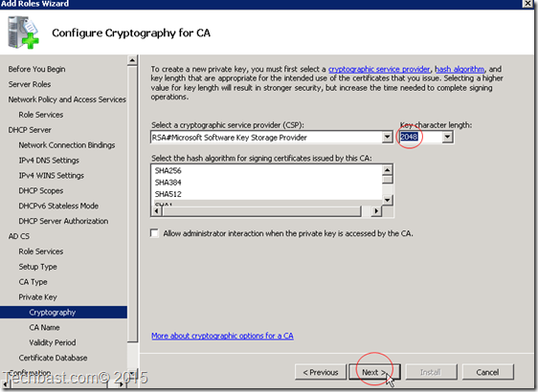This screenshot has width=538, height=392.
Task: Click hash list scroll up arrow
Action: click(x=388, y=170)
